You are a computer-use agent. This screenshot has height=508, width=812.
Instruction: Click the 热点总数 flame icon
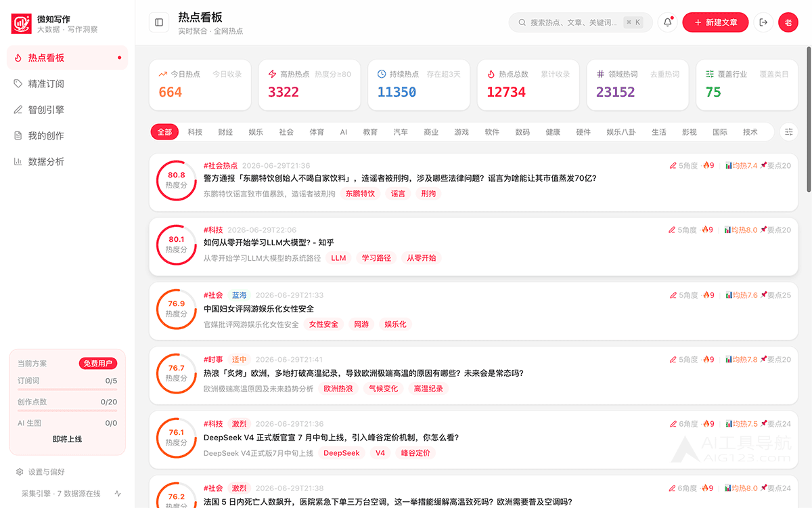491,74
